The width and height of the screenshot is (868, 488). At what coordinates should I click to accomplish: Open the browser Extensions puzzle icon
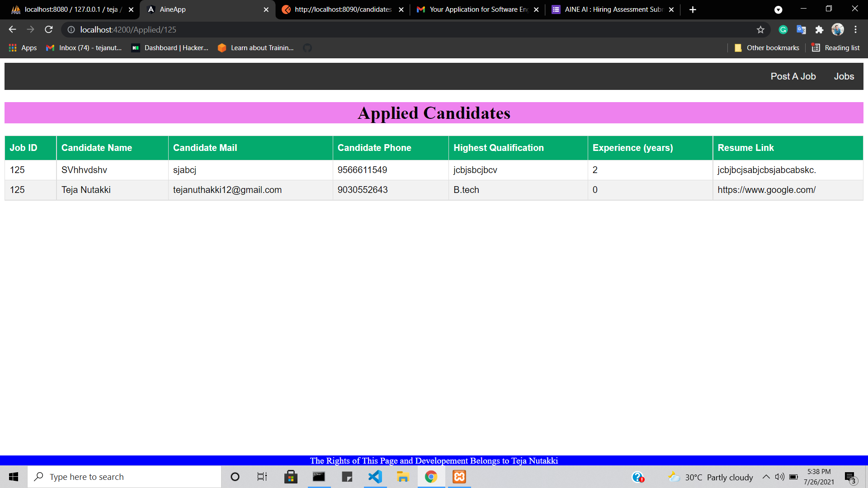[x=819, y=29]
